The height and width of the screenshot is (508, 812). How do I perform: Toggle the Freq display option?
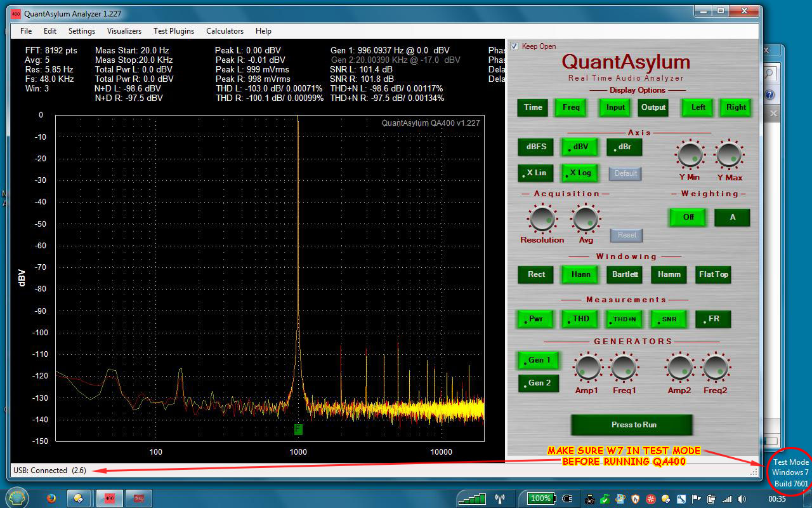point(571,107)
